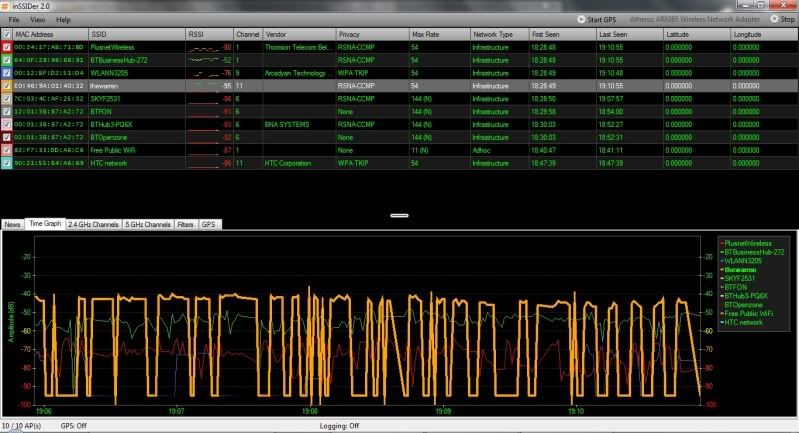Uncheck the WLANN3205 network checkbox

6,73
